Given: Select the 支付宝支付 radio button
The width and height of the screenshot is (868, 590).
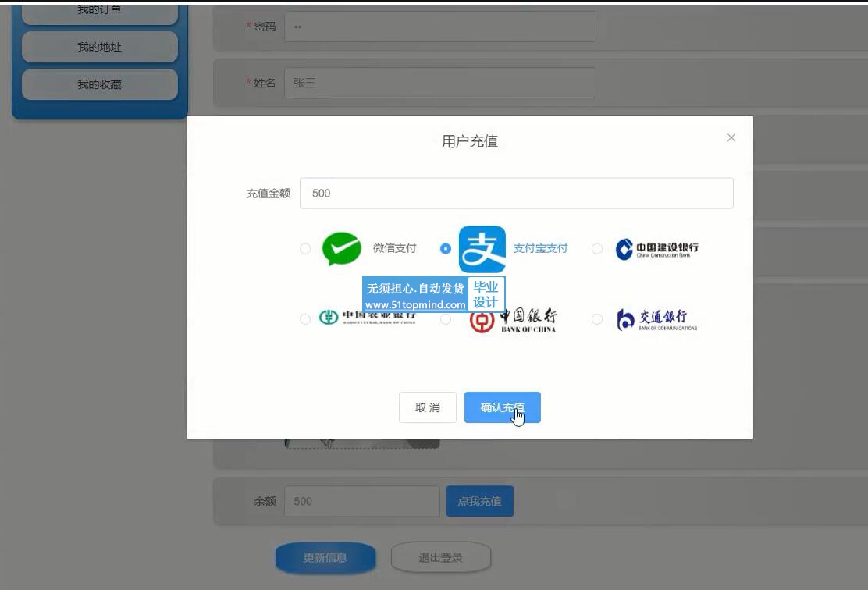Looking at the screenshot, I should click(x=446, y=249).
